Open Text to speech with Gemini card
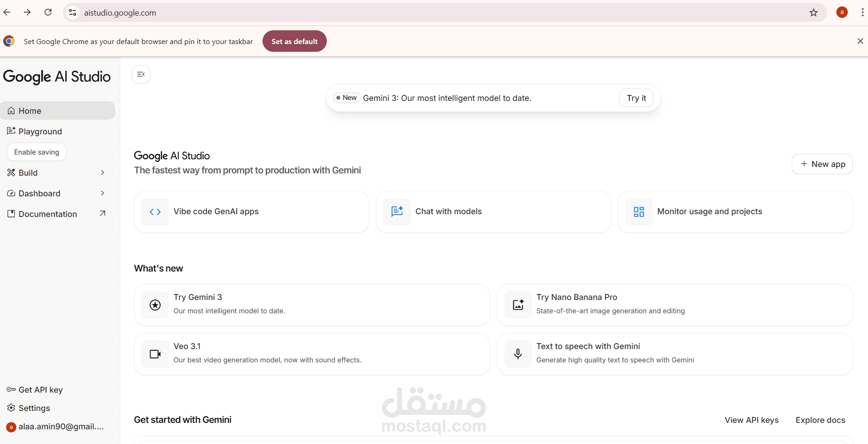Screen dimensions: 868x444 point(675,354)
